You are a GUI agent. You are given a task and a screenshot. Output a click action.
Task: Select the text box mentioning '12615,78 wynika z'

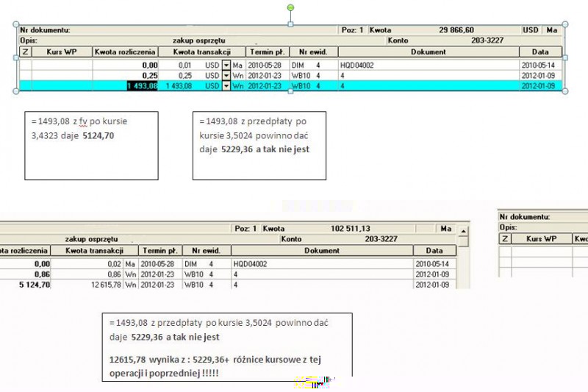coord(227,347)
